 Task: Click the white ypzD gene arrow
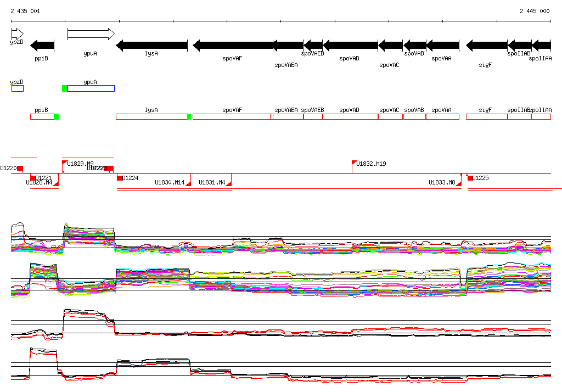pyautogui.click(x=17, y=34)
